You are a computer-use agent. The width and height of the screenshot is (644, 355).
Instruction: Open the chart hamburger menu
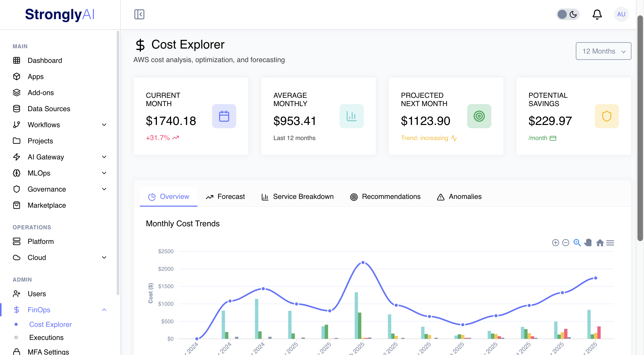(x=611, y=243)
